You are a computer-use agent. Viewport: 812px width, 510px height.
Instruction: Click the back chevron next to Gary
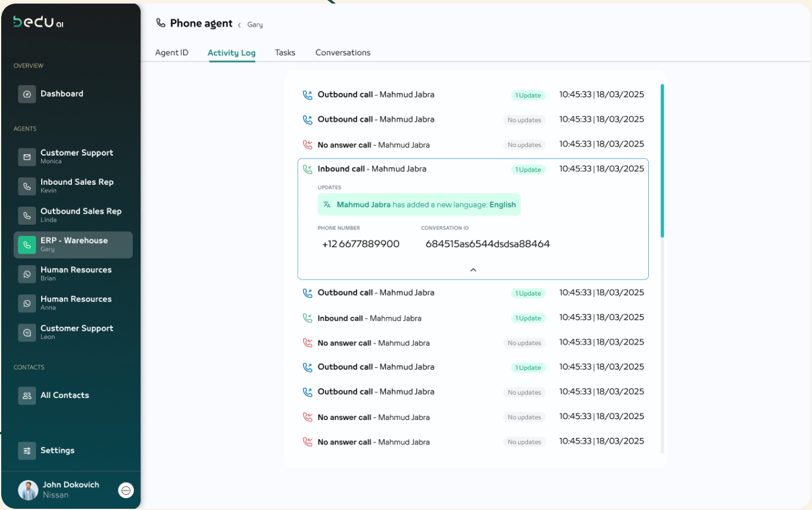239,24
